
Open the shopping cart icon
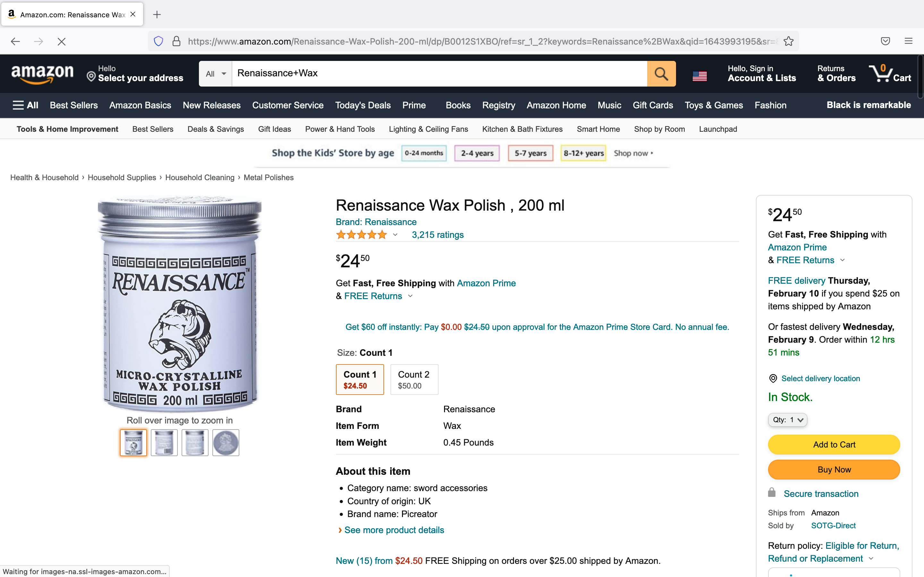pyautogui.click(x=890, y=74)
